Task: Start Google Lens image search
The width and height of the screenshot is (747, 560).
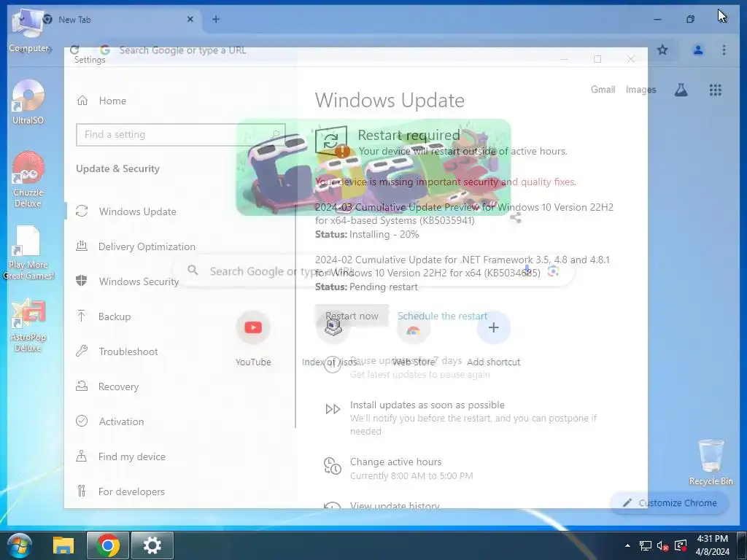Action: (x=553, y=271)
